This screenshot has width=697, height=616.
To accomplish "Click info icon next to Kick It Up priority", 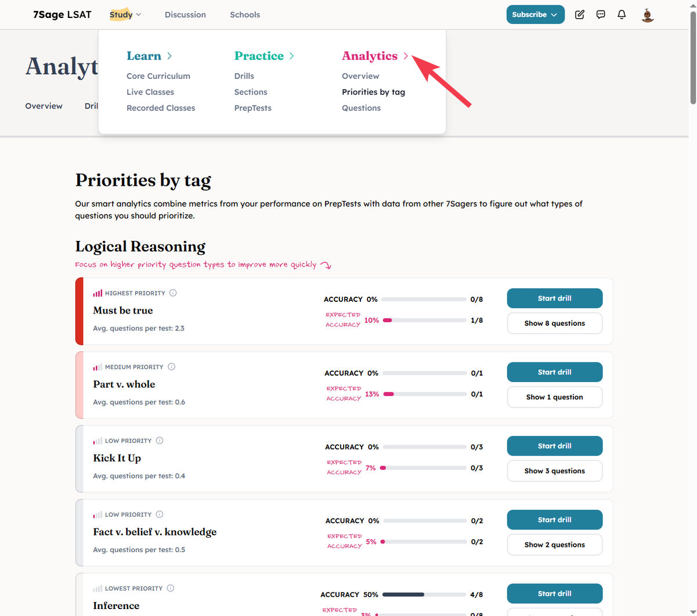I will point(160,441).
